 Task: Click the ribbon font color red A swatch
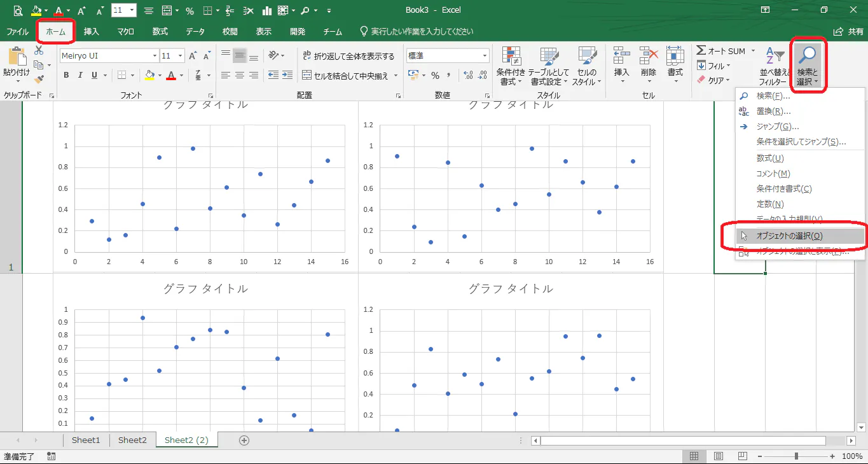point(170,75)
